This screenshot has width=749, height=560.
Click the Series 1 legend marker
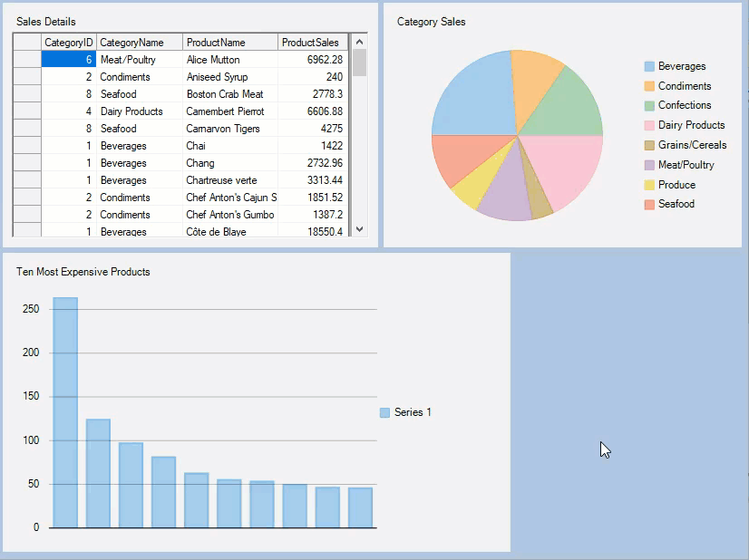(x=384, y=412)
